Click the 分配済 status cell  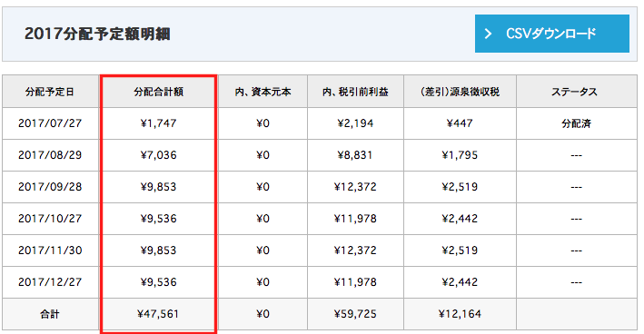(x=576, y=123)
